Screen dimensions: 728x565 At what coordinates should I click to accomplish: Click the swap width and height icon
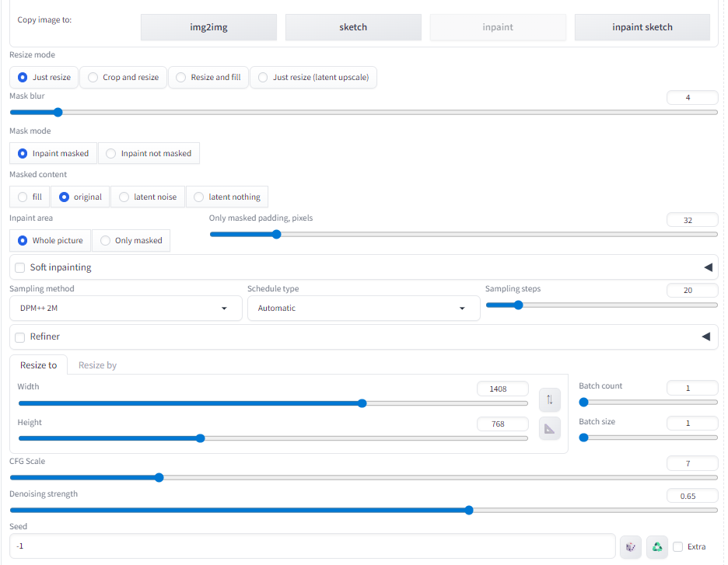(x=549, y=399)
